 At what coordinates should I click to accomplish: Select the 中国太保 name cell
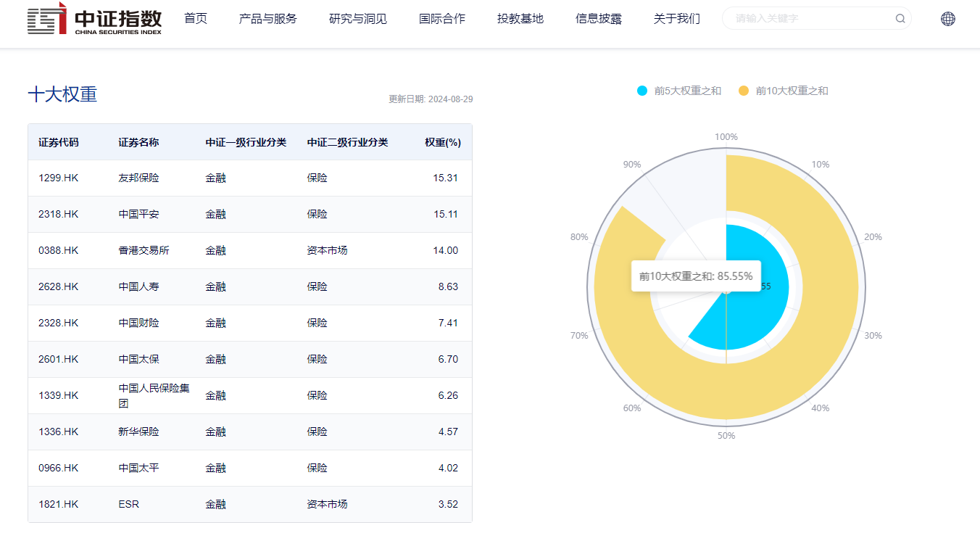(x=138, y=359)
